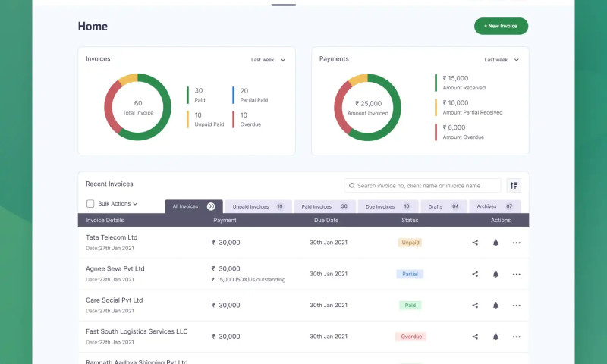
Task: Click bell icon for Care Social Pvt Ltd
Action: coord(495,306)
